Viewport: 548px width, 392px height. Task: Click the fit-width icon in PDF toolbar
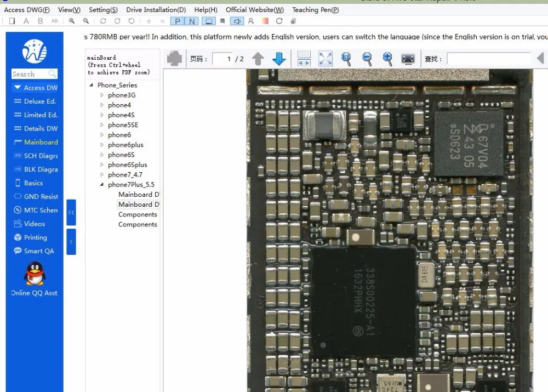304,59
